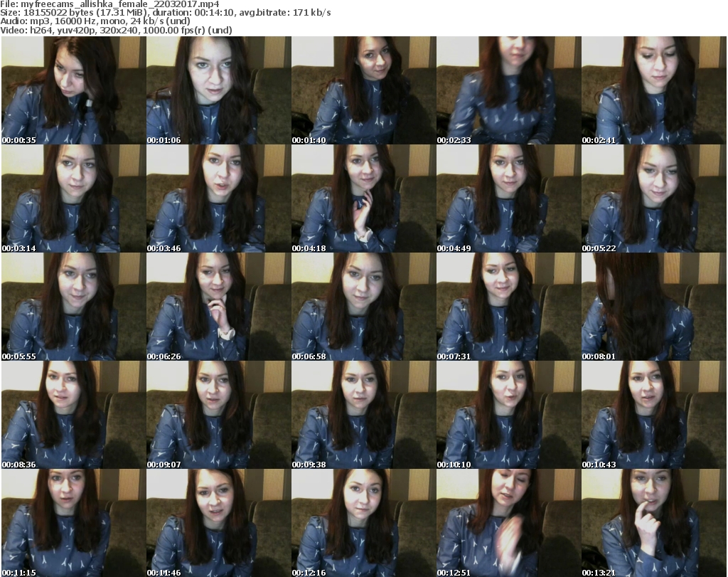Pick the frame at 00:07:31

click(509, 307)
